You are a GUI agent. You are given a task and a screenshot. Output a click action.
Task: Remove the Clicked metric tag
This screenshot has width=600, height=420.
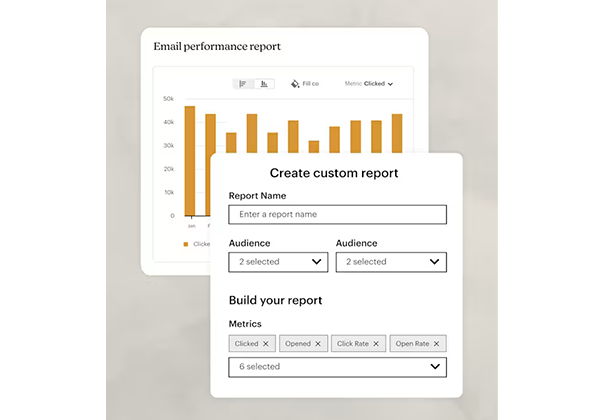266,344
